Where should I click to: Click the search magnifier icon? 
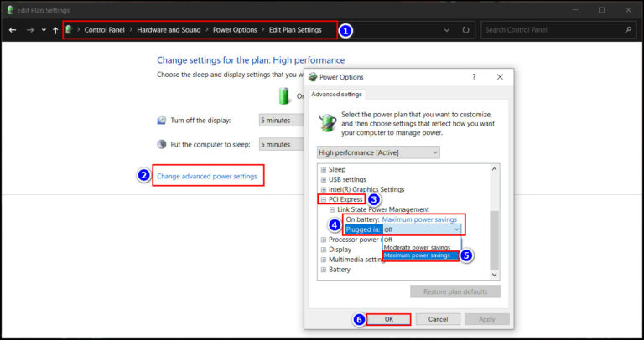(628, 30)
